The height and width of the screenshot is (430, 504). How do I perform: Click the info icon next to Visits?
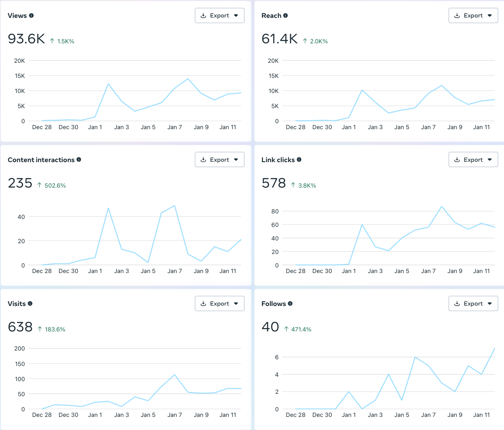click(30, 303)
